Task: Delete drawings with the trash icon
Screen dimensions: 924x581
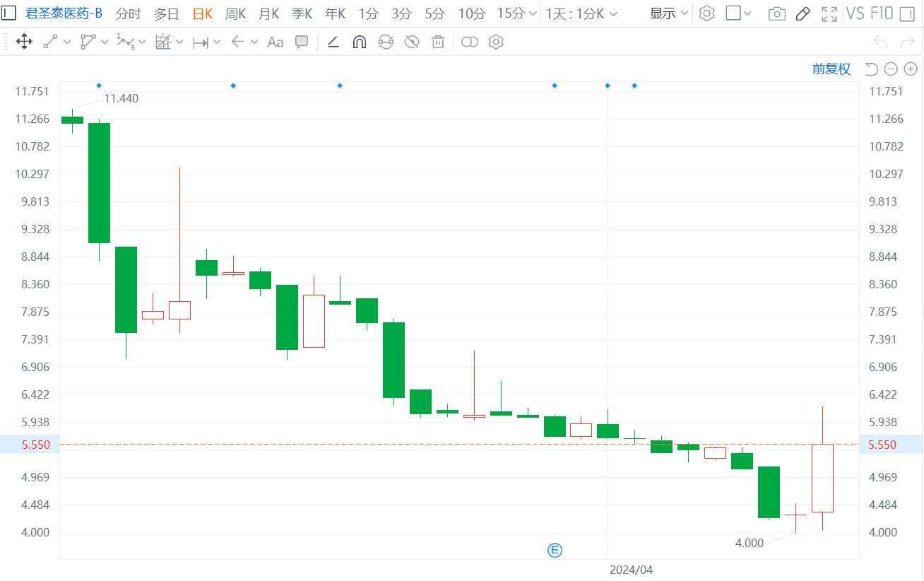Action: point(438,42)
